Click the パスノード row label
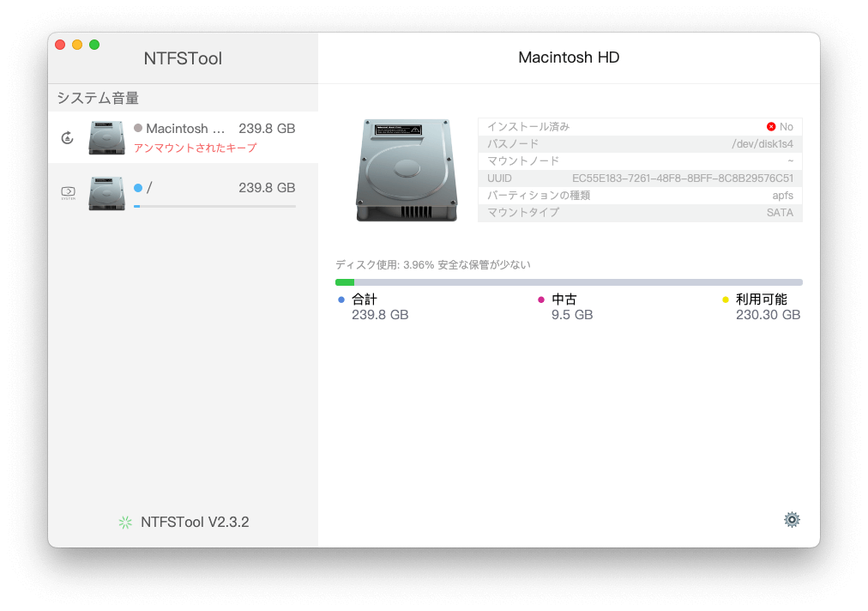This screenshot has height=611, width=868. coord(513,144)
